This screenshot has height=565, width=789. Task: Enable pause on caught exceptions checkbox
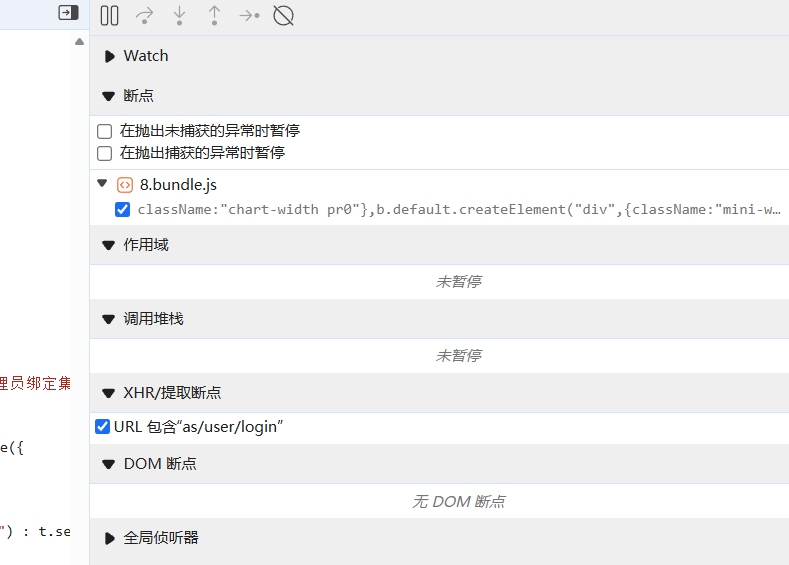(x=104, y=153)
